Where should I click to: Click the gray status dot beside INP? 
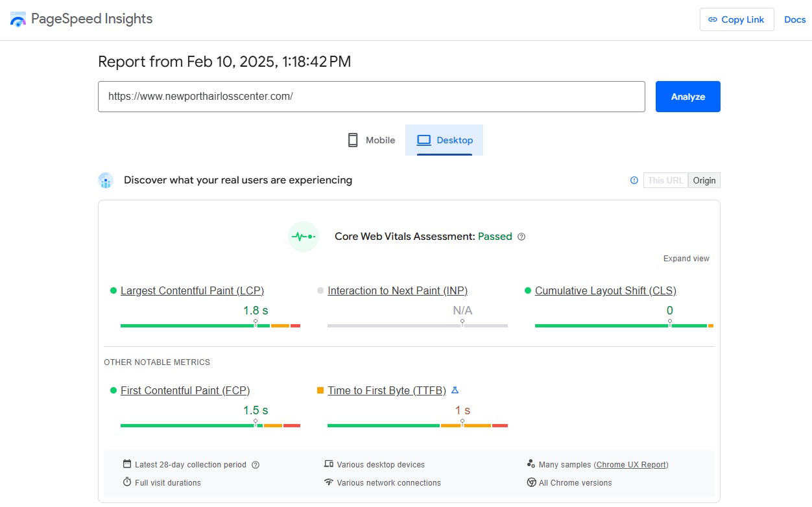click(x=320, y=291)
